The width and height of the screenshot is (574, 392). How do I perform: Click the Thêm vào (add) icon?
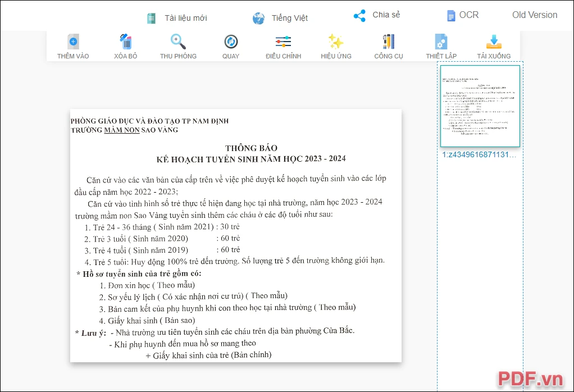coord(73,42)
